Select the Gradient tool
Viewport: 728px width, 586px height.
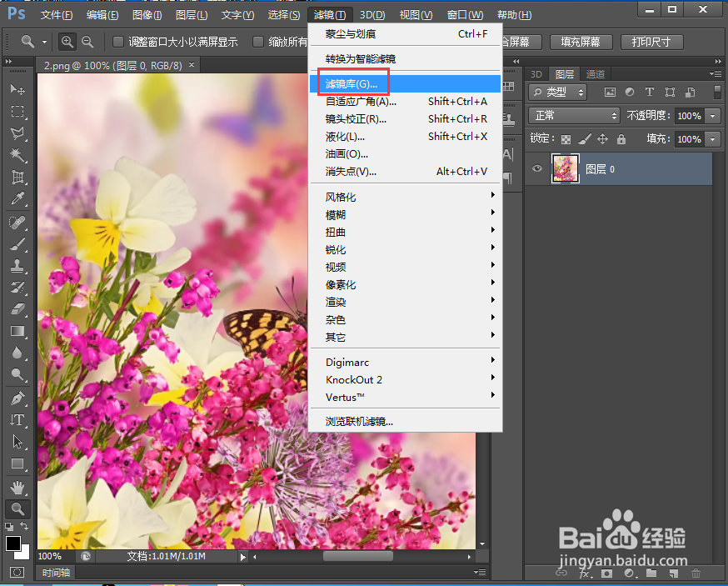[x=17, y=331]
